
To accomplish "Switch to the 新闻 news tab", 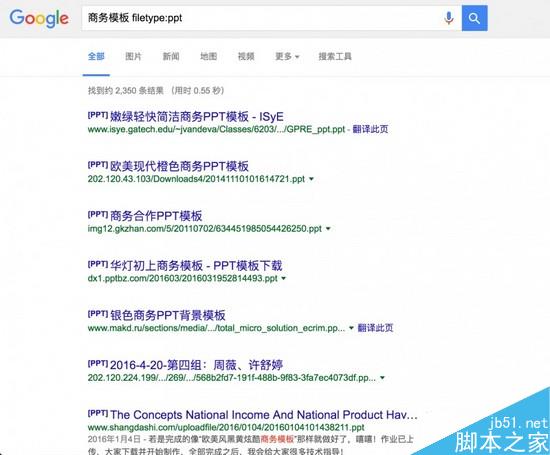I will coord(171,56).
